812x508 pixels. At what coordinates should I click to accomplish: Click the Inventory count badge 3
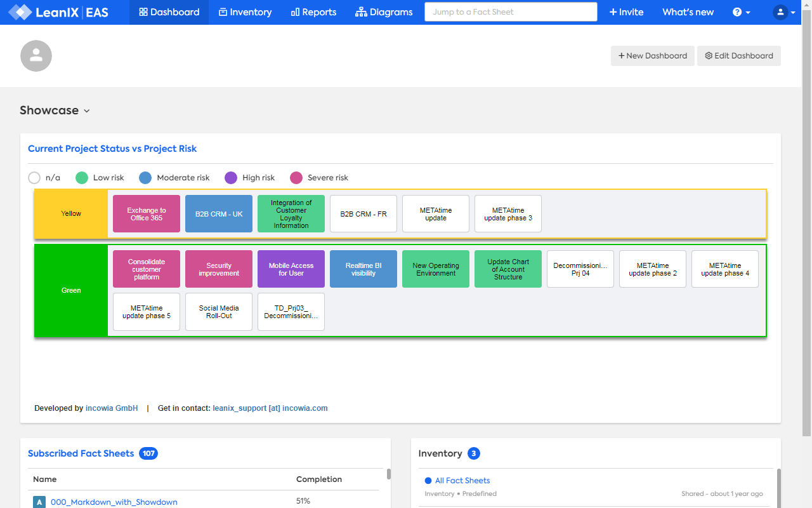click(474, 453)
